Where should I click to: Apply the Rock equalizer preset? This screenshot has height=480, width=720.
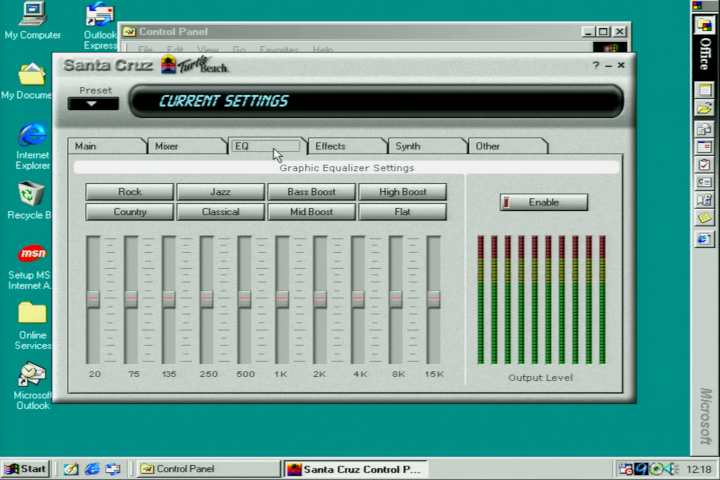click(129, 192)
